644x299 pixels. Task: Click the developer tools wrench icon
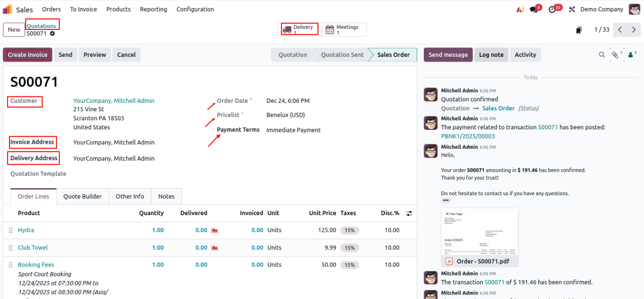click(x=572, y=9)
